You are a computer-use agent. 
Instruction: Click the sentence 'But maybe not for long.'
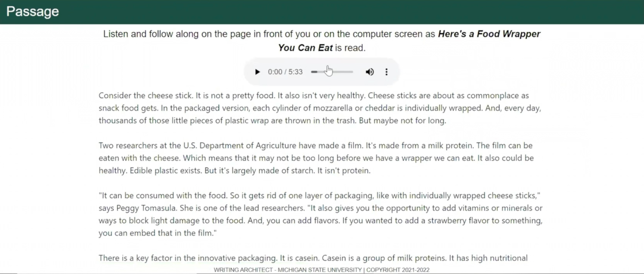click(403, 120)
